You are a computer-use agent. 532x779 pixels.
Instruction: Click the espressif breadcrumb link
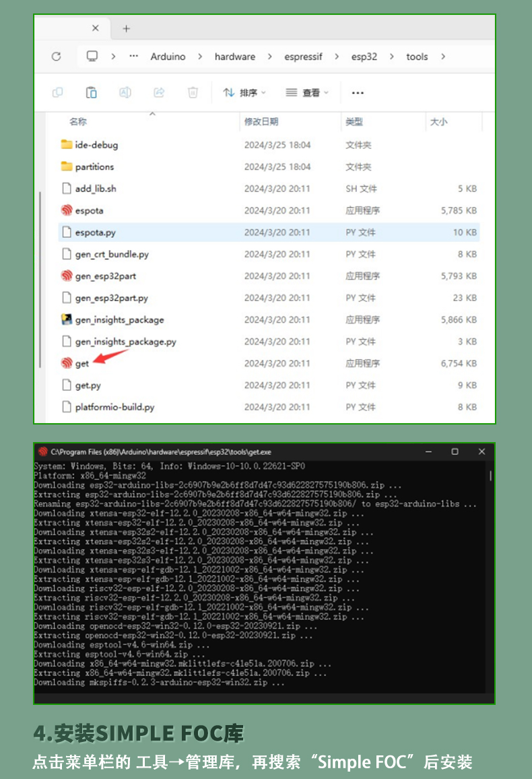click(303, 57)
